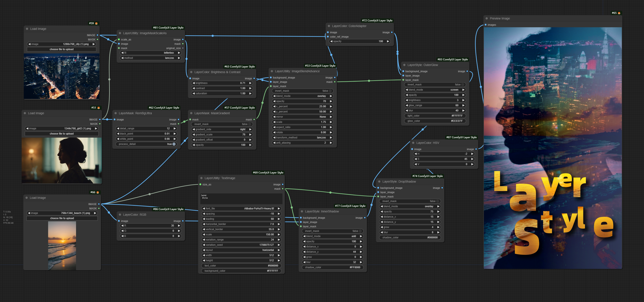The height and width of the screenshot is (302, 644).
Task: Toggle invert_mask in the OuterGlow node
Action: 462,85
